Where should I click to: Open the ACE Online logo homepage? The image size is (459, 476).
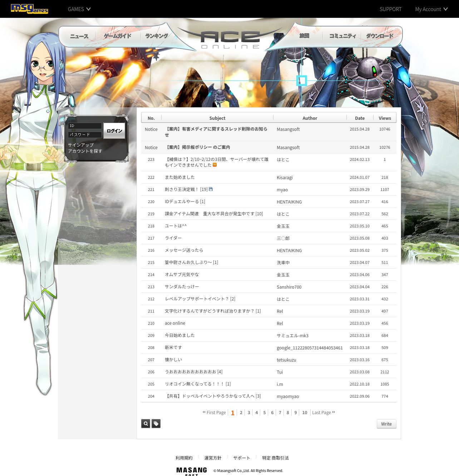coord(230,39)
